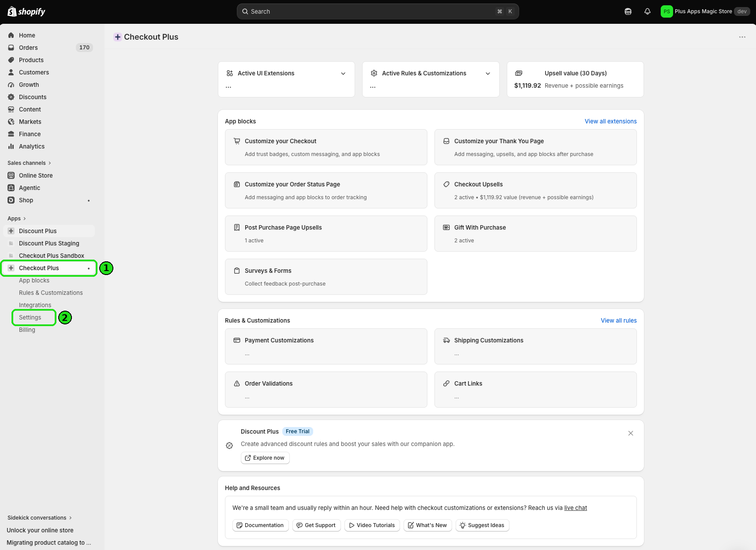Expand Active UI Extensions dropdown
The width and height of the screenshot is (756, 550).
343,74
